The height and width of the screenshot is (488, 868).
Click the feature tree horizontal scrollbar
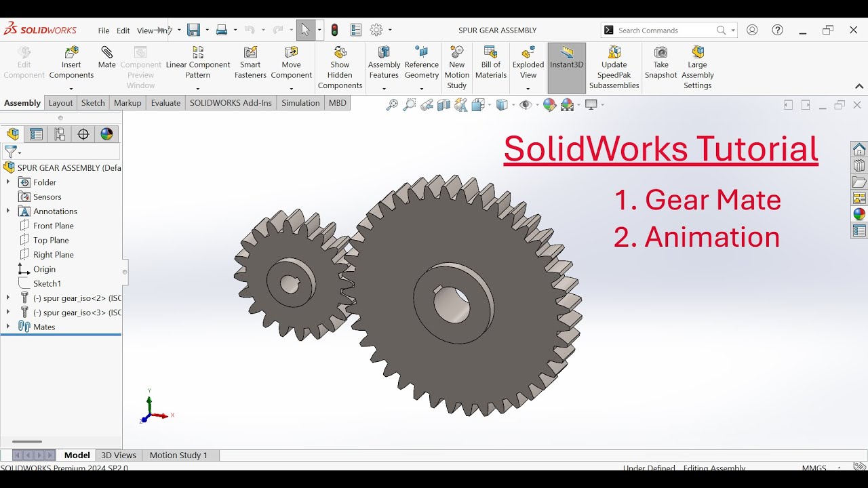27,442
